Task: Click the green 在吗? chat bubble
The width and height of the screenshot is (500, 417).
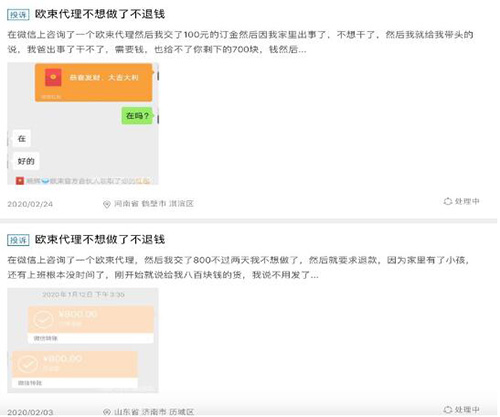Action: point(137,116)
